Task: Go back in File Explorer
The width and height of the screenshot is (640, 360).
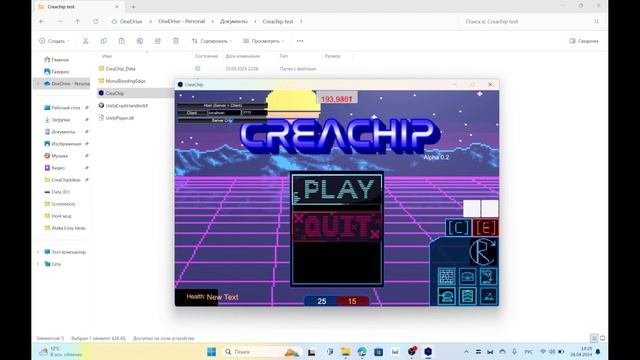Action: (42, 21)
